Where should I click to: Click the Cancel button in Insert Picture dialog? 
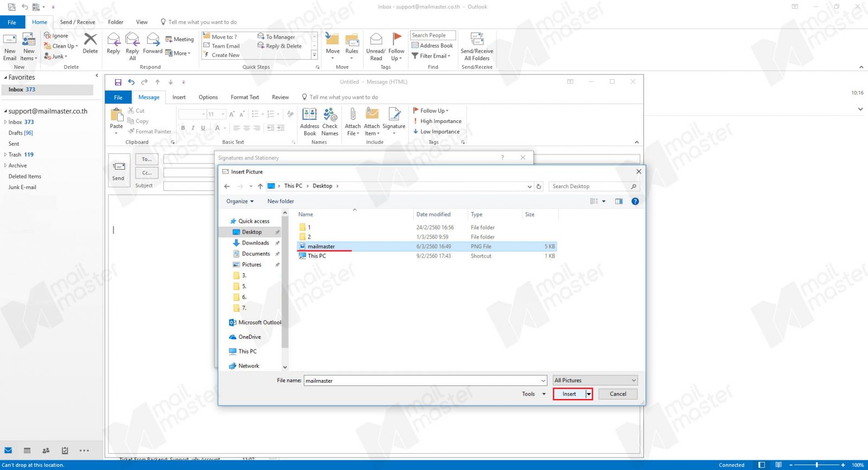(618, 394)
